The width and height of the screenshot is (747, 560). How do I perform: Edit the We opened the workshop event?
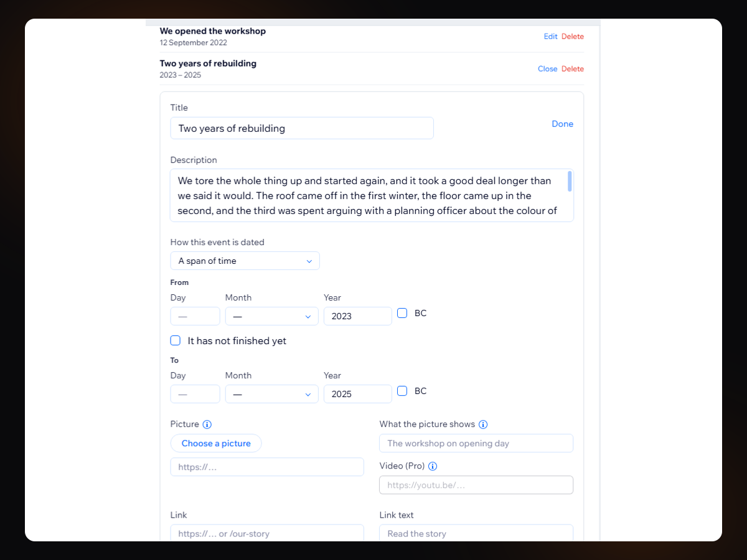[550, 37]
